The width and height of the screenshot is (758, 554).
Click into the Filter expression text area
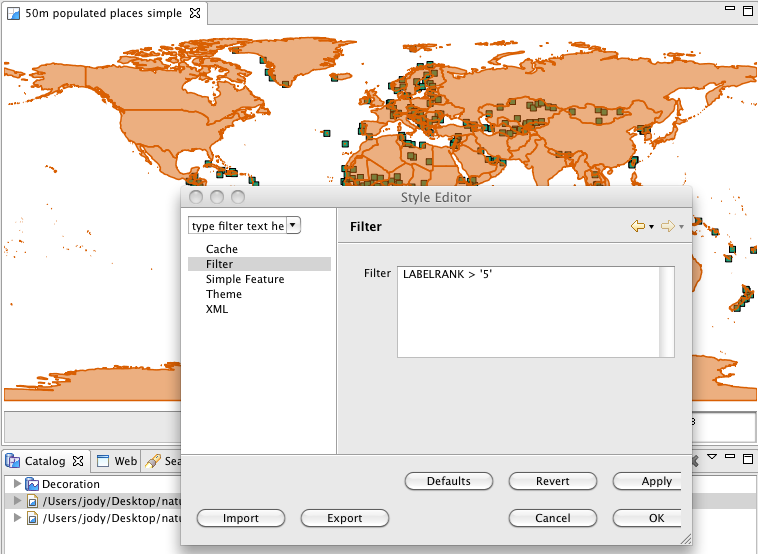(528, 311)
